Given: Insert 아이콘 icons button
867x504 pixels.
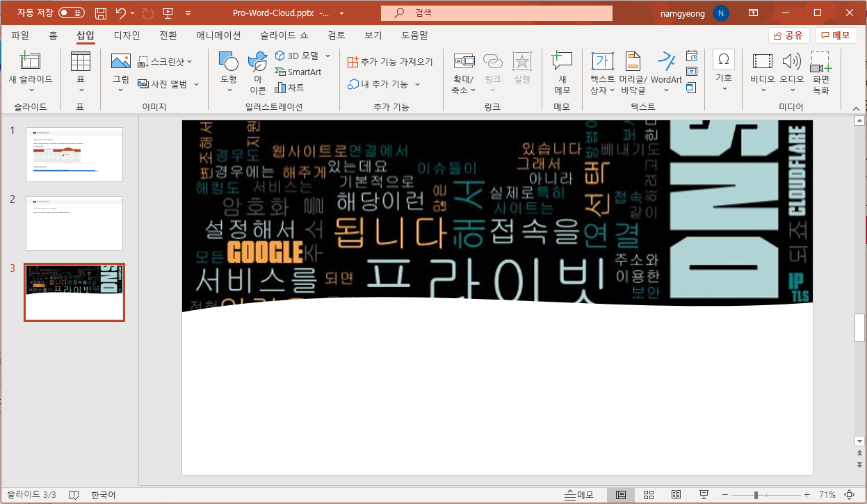Looking at the screenshot, I should [x=258, y=72].
